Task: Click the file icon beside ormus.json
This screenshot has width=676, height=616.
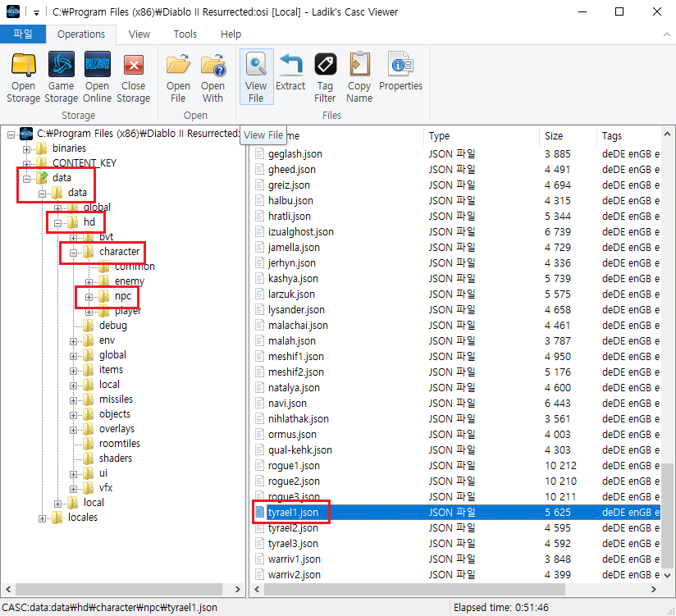Action: click(259, 435)
